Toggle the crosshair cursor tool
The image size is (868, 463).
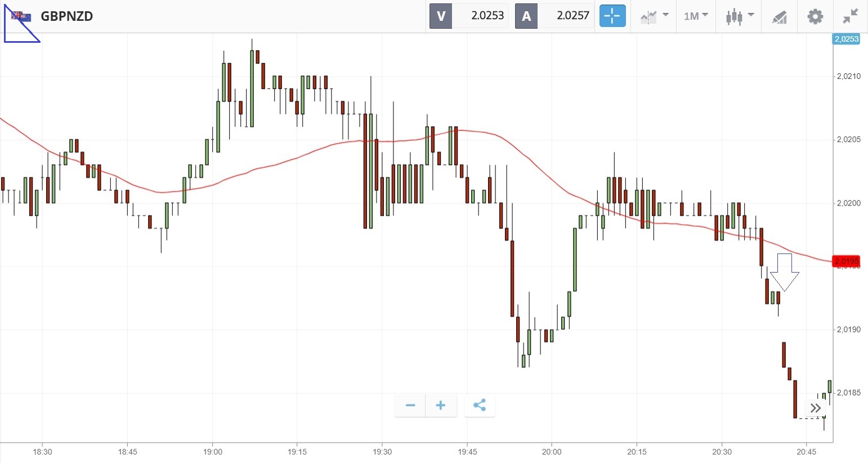pyautogui.click(x=612, y=16)
